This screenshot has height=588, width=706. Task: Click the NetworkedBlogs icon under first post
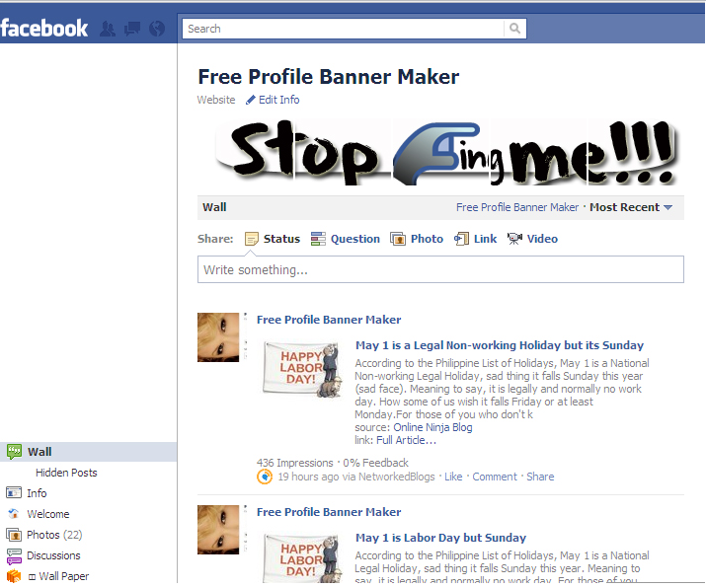[265, 477]
